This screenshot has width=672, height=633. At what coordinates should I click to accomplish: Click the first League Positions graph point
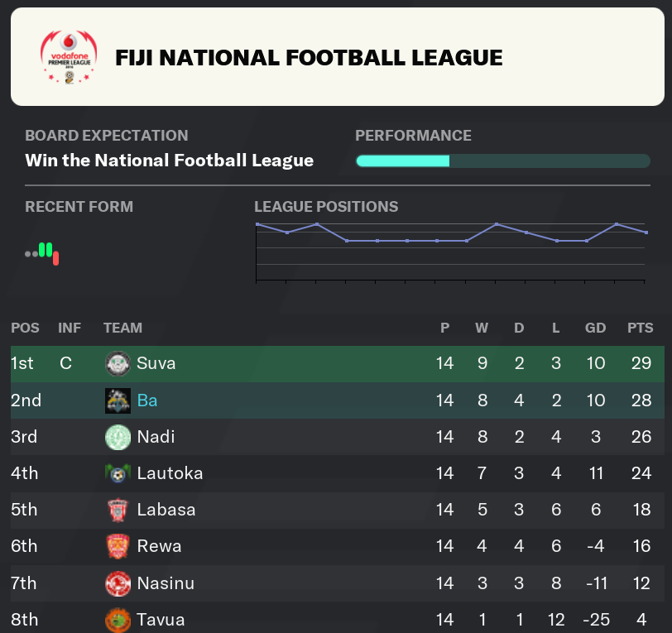point(257,224)
